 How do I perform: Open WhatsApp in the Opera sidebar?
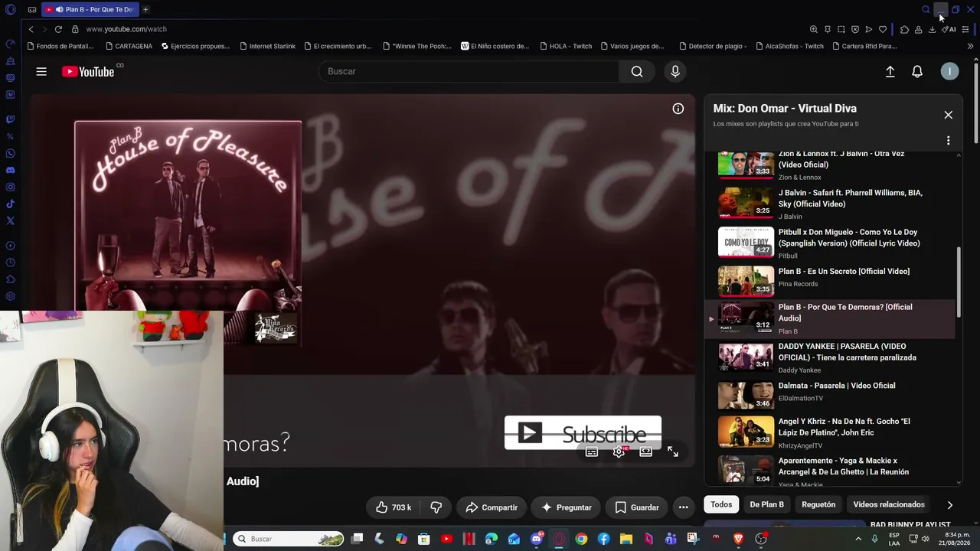[10, 153]
